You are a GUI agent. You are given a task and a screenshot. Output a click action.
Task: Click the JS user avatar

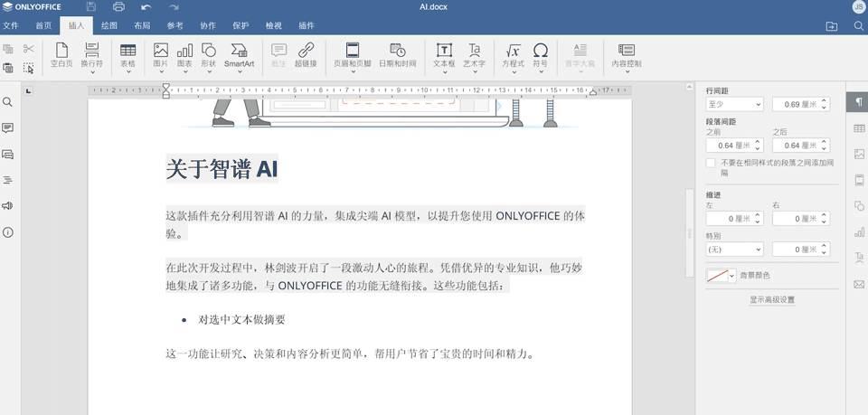(x=859, y=7)
